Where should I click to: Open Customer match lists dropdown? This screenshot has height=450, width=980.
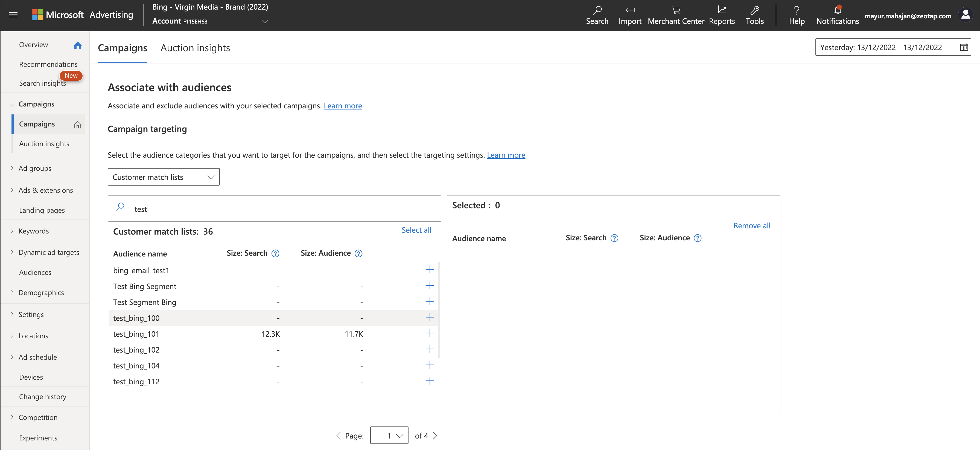click(164, 177)
